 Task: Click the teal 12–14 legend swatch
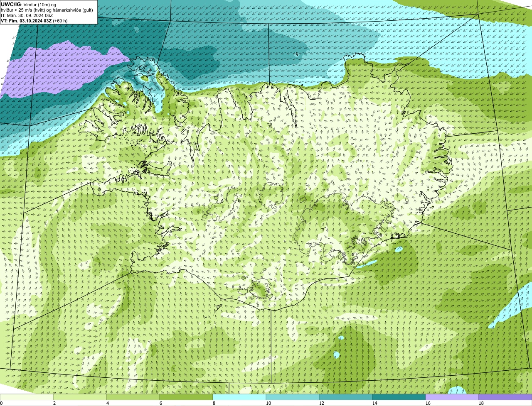coord(346,397)
